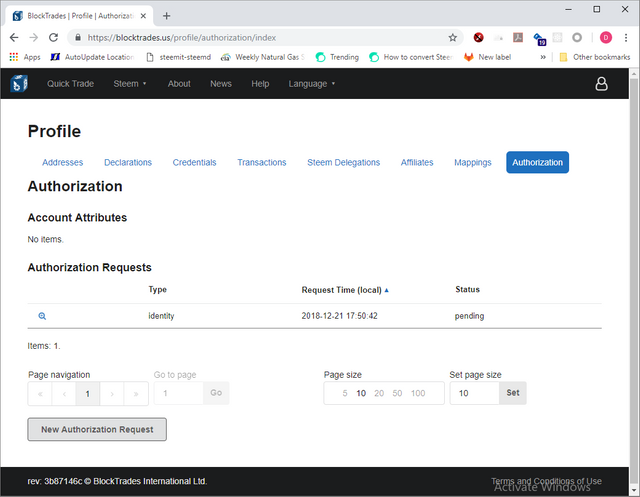Open Chrome three-dot menu

(626, 38)
